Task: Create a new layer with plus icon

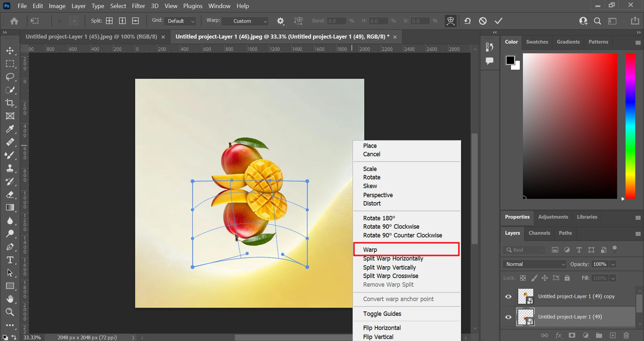Action: tap(612, 335)
